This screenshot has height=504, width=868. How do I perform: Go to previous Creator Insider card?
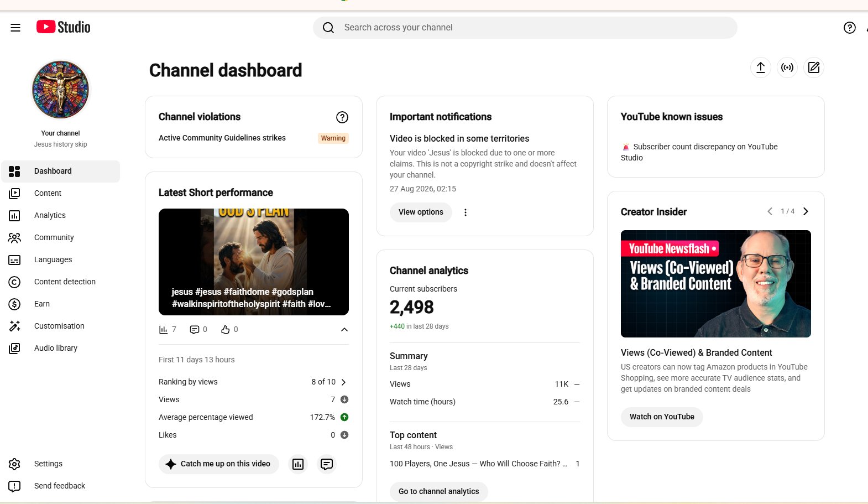coord(770,211)
